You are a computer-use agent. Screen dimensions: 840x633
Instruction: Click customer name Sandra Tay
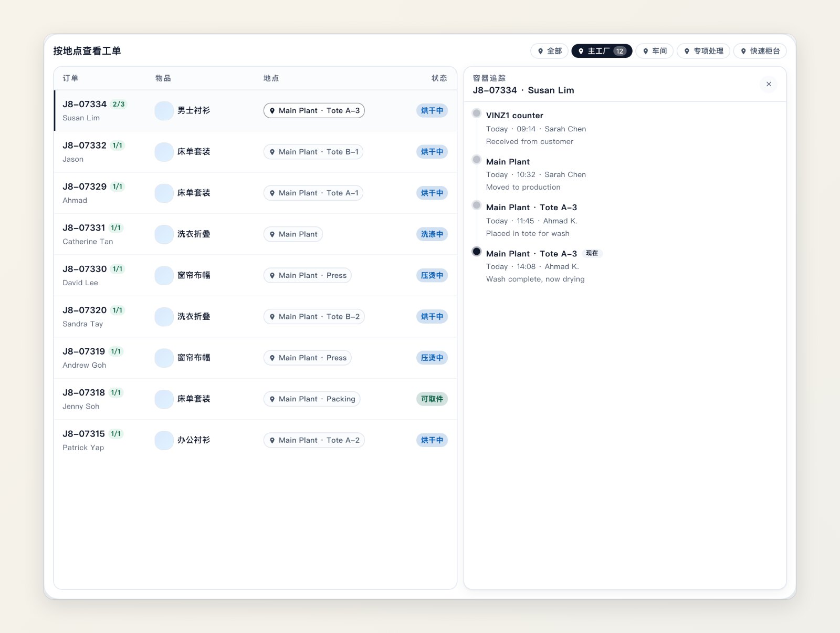83,324
